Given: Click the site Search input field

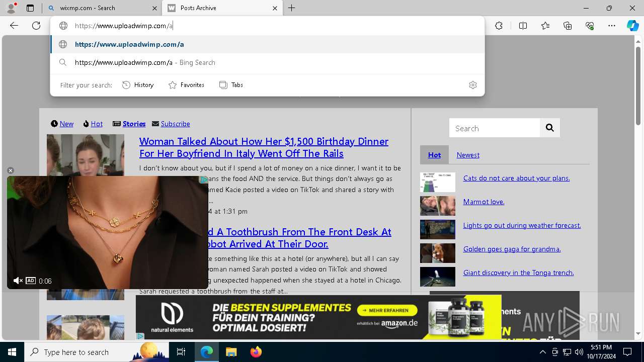Looking at the screenshot, I should 495,128.
